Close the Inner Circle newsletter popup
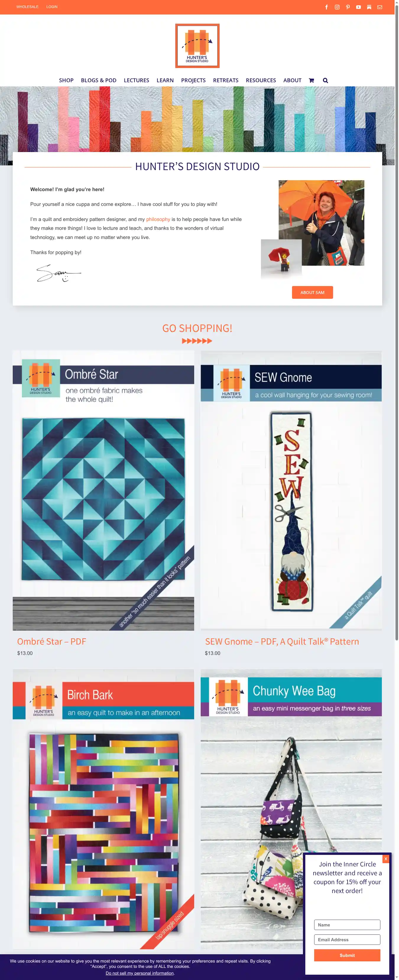 click(386, 859)
